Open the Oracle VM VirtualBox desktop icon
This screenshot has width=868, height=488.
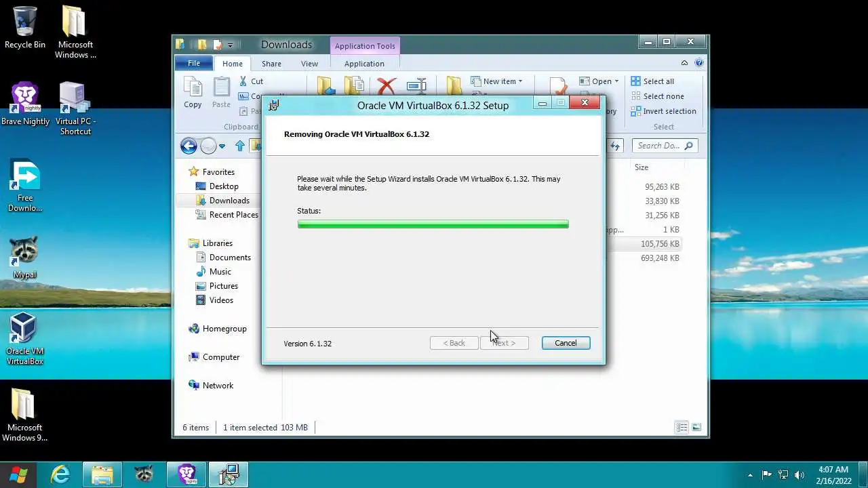point(25,339)
